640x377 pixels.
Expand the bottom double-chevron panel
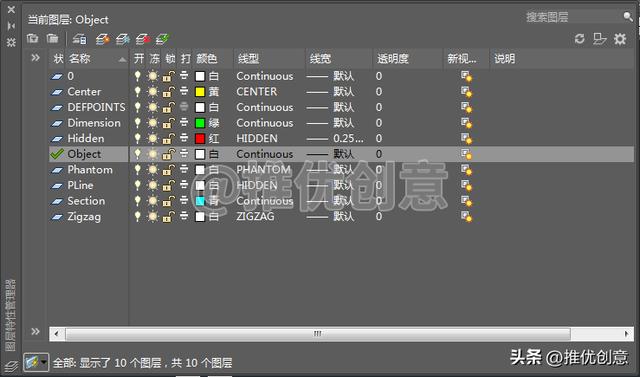click(35, 331)
